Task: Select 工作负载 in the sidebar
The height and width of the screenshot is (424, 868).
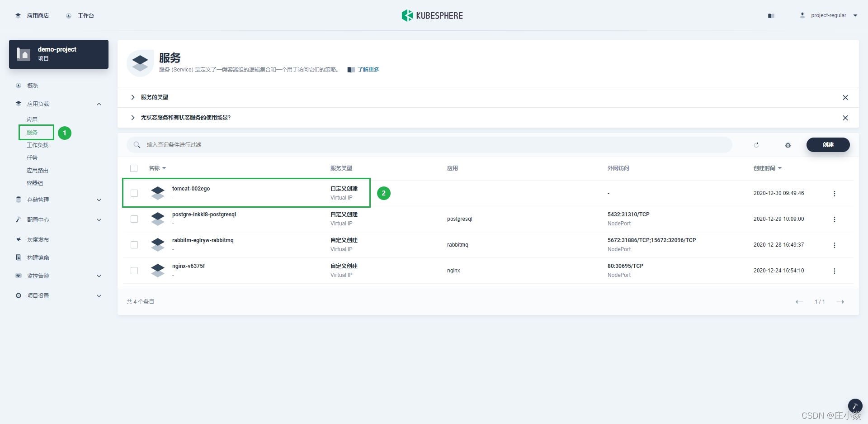Action: coord(38,145)
